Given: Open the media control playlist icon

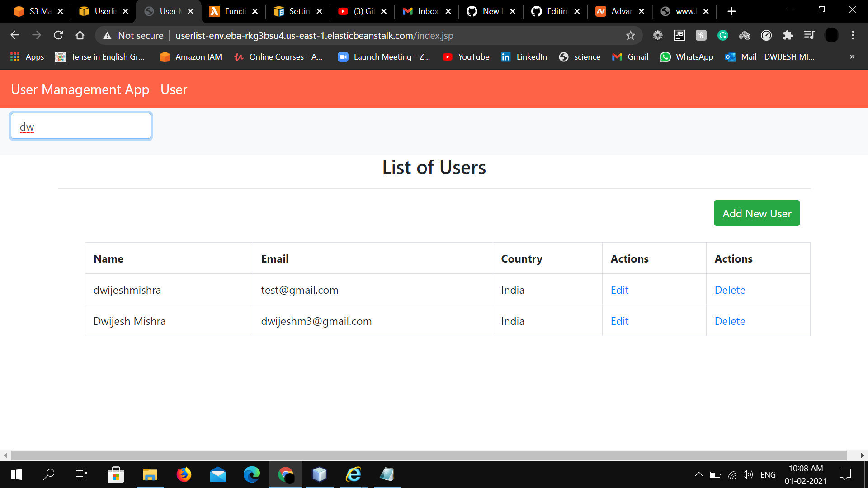Looking at the screenshot, I should [x=809, y=35].
